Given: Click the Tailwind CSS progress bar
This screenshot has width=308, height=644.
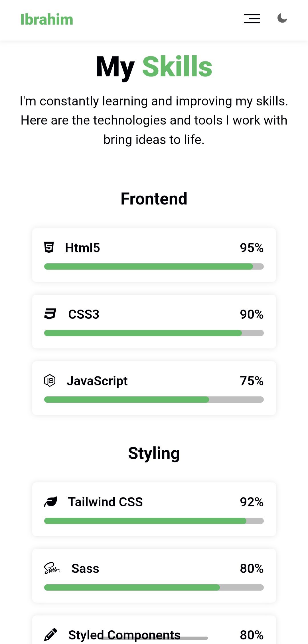Looking at the screenshot, I should 154,521.
